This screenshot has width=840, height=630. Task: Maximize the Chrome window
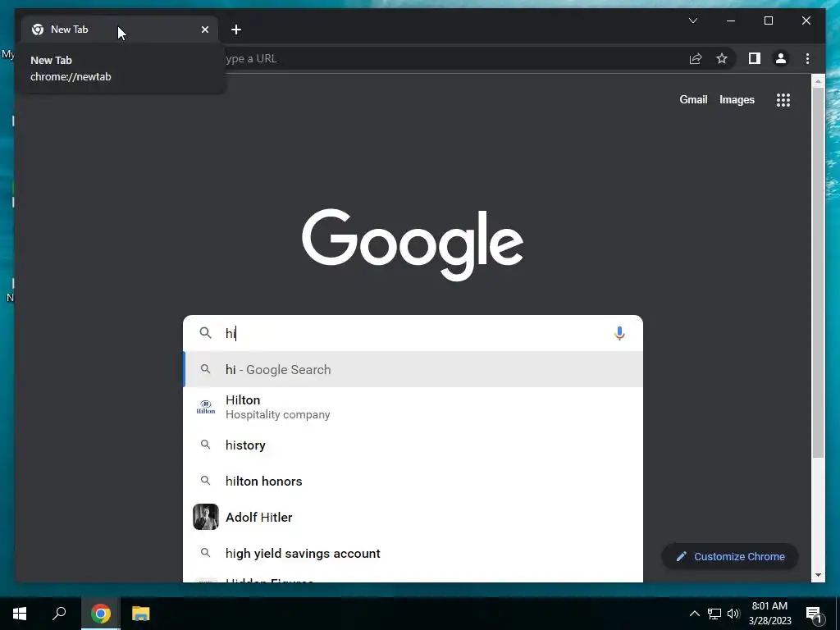click(x=768, y=21)
